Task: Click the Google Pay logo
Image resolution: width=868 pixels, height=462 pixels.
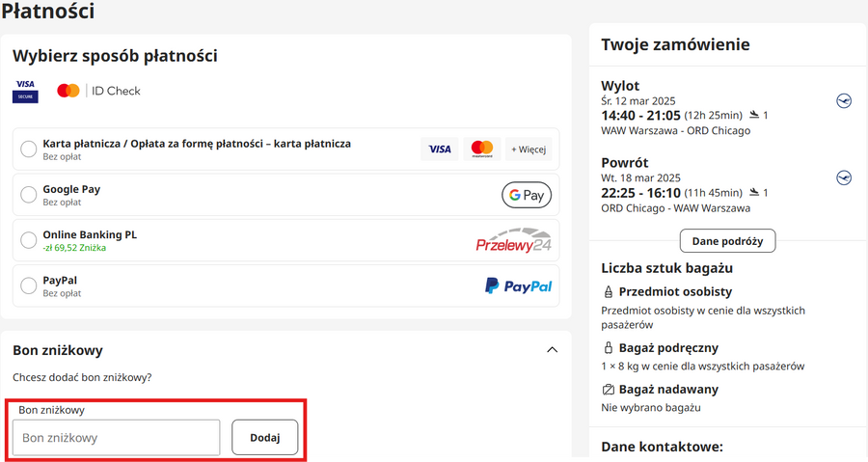Action: point(527,195)
